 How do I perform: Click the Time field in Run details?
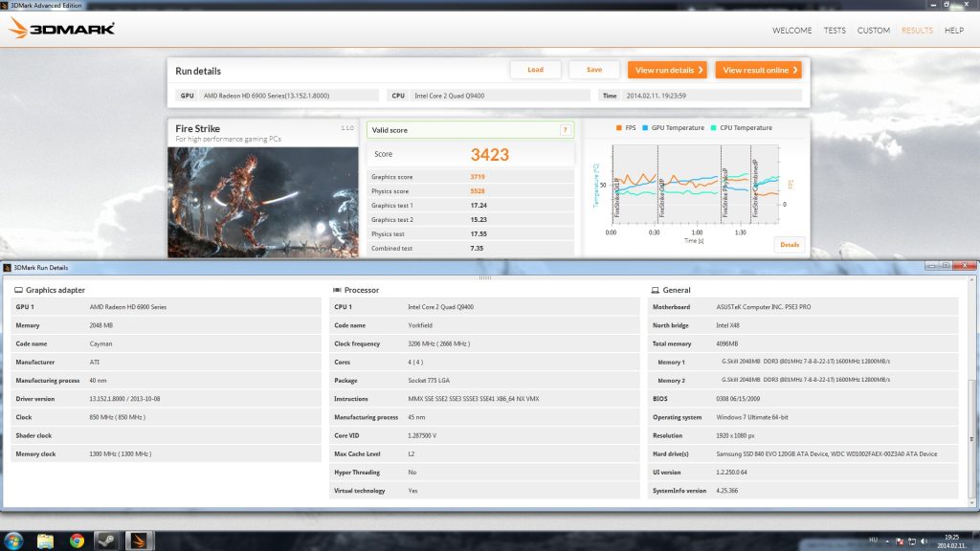pos(700,96)
